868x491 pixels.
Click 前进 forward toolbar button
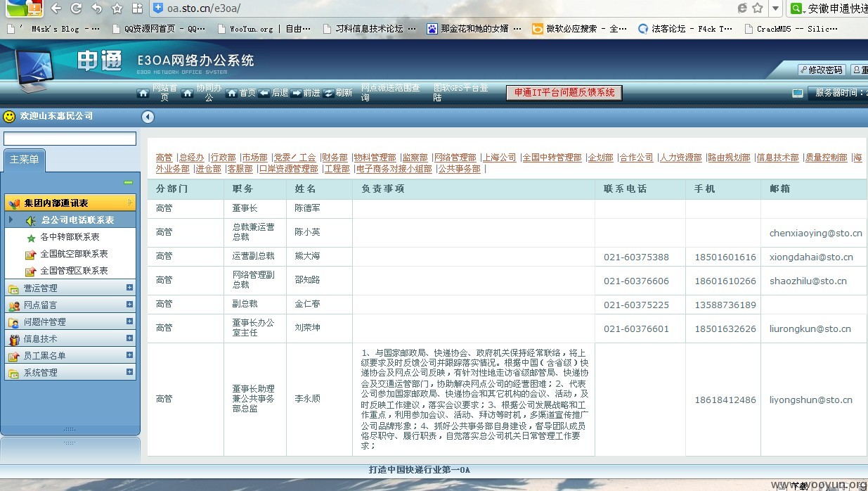pyautogui.click(x=306, y=93)
